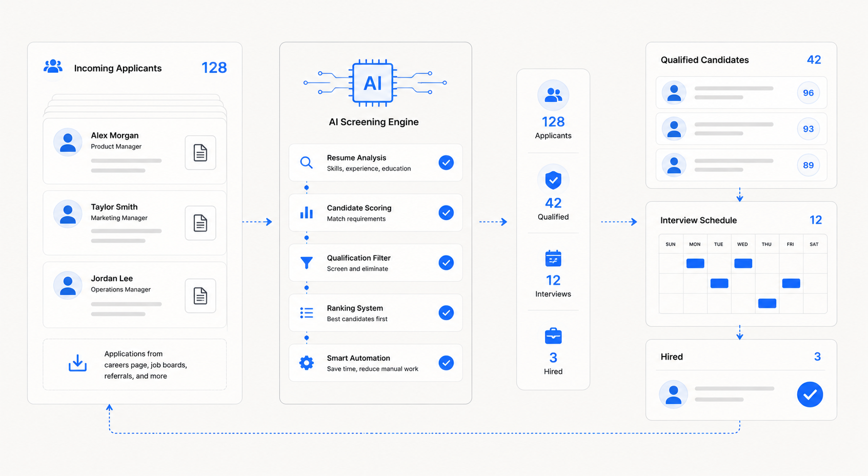The image size is (868, 476).
Task: Click the shield icon above 42 Qualified
Action: [553, 180]
